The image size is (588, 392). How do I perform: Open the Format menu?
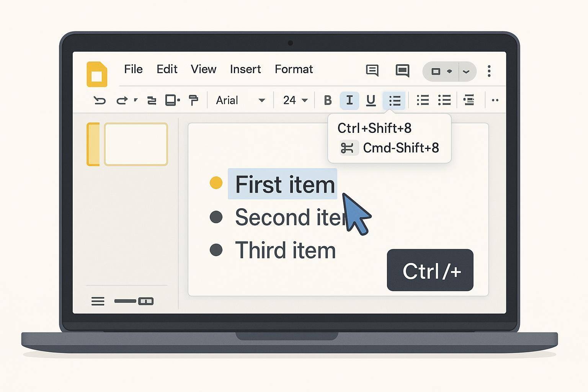point(294,69)
